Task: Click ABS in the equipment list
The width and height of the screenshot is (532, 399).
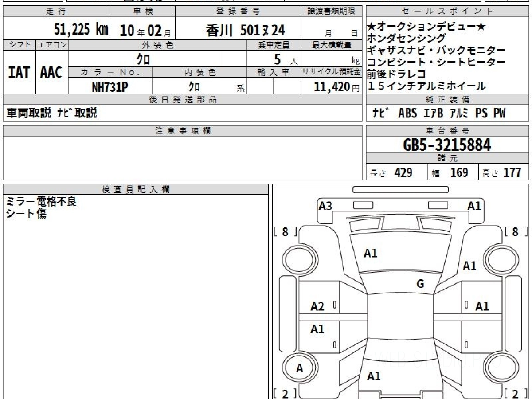Action: coord(407,113)
